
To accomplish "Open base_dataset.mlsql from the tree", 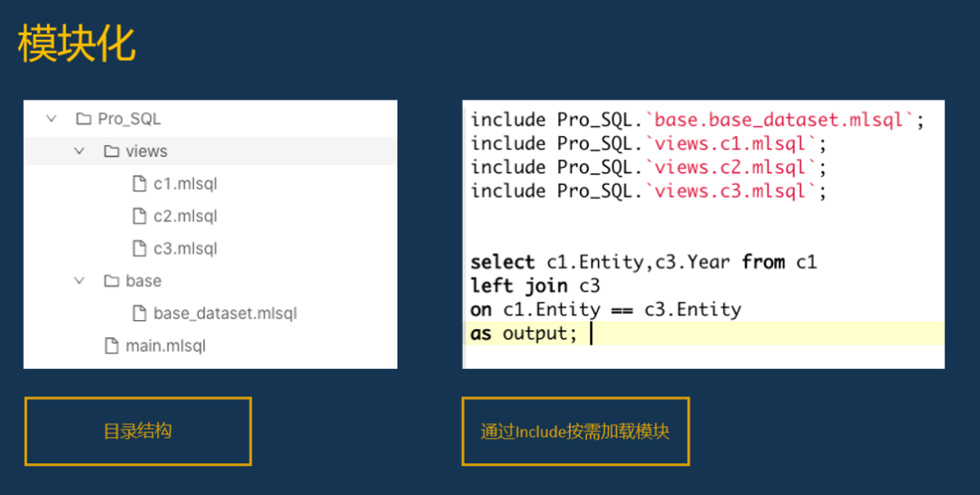I will point(225,314).
